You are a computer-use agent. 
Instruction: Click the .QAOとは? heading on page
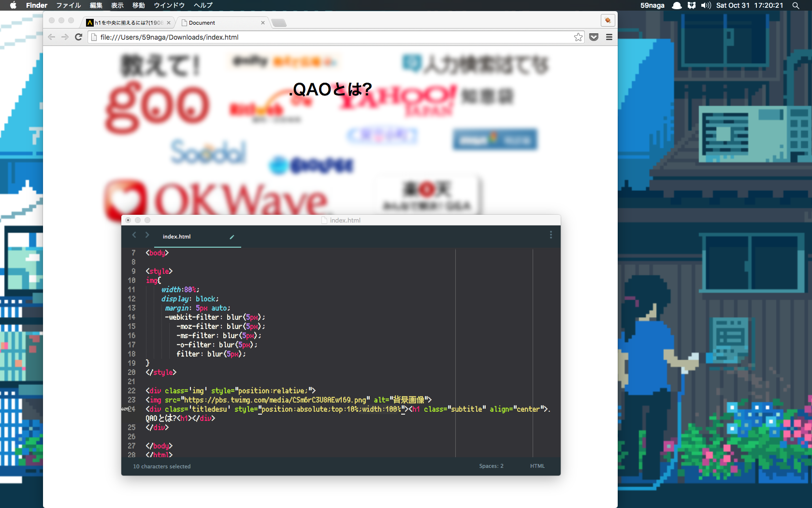click(331, 90)
